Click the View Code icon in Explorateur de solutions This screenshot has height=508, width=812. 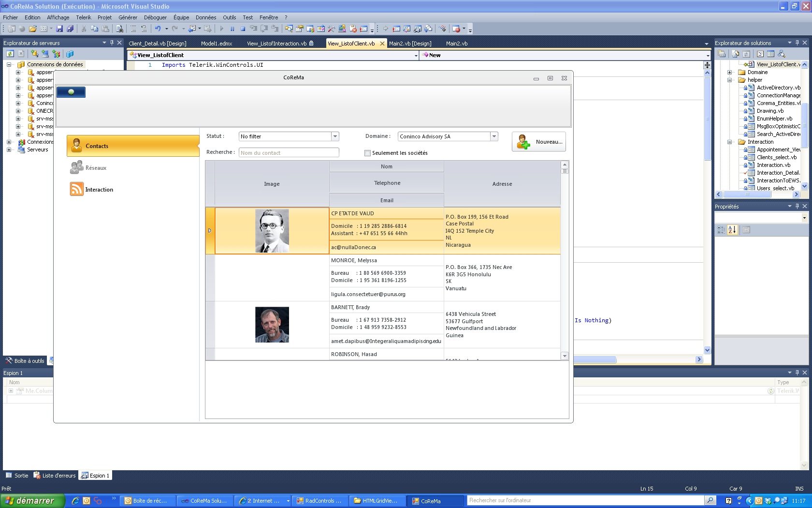click(x=760, y=54)
